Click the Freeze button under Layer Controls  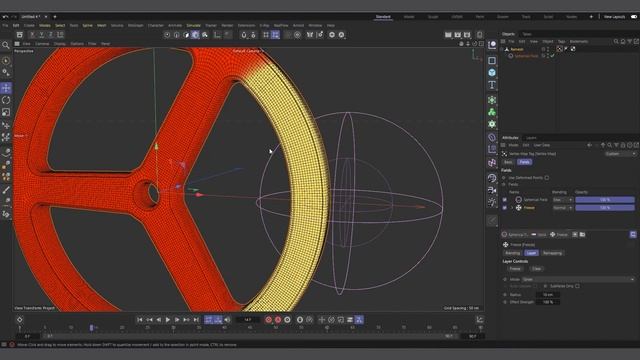(515, 269)
